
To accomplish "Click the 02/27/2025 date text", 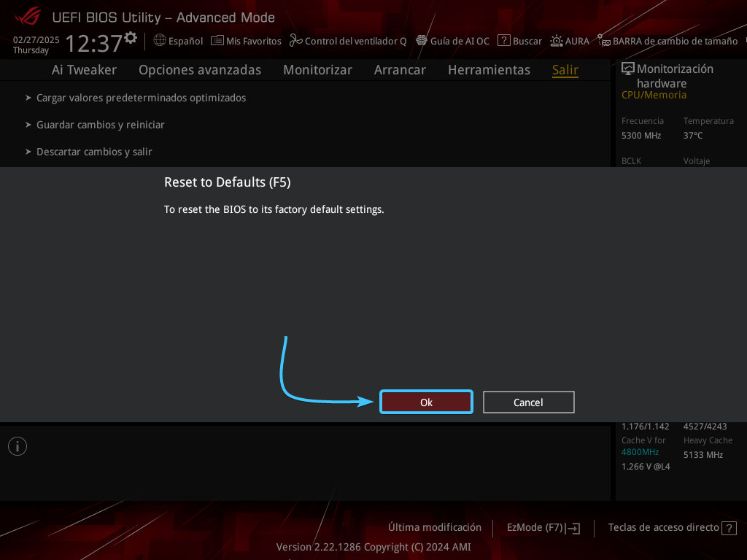I will pyautogui.click(x=36, y=40).
